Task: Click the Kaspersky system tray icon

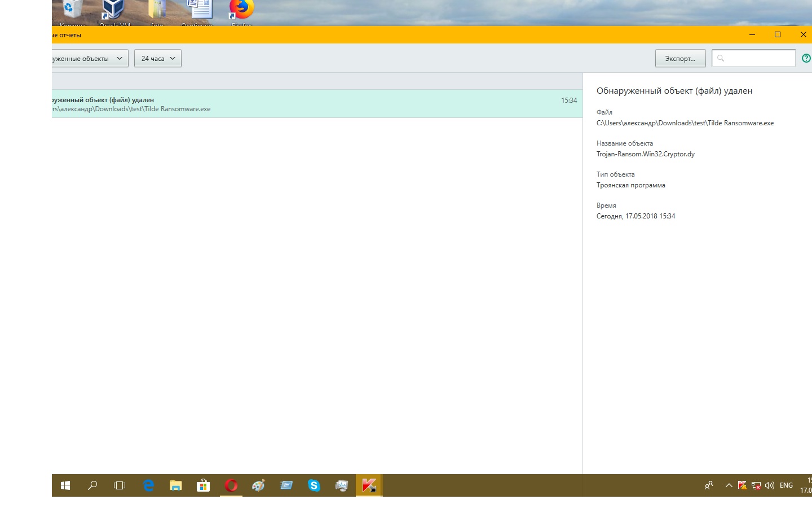Action: [x=742, y=485]
